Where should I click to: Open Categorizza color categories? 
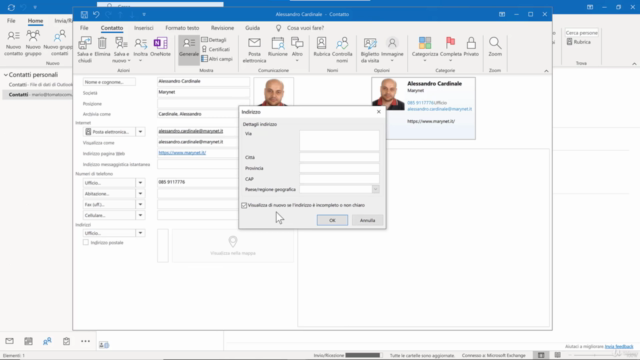424,49
